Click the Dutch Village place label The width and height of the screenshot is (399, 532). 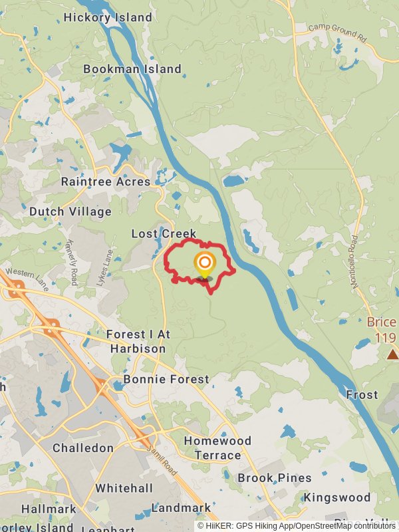[70, 211]
